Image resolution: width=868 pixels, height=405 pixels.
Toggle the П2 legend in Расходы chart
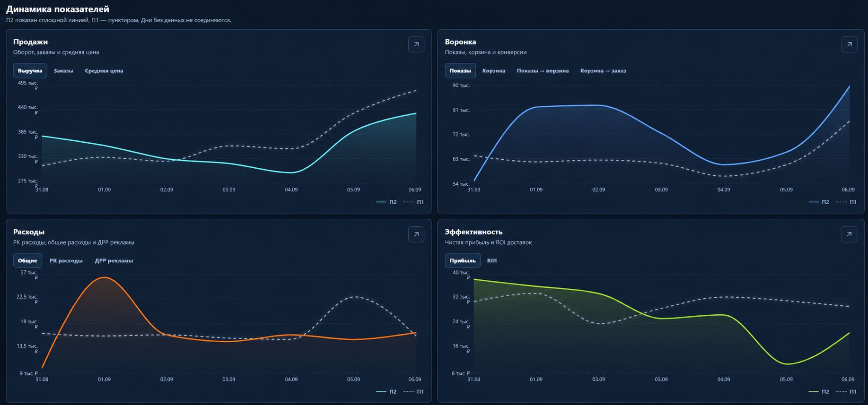point(386,391)
